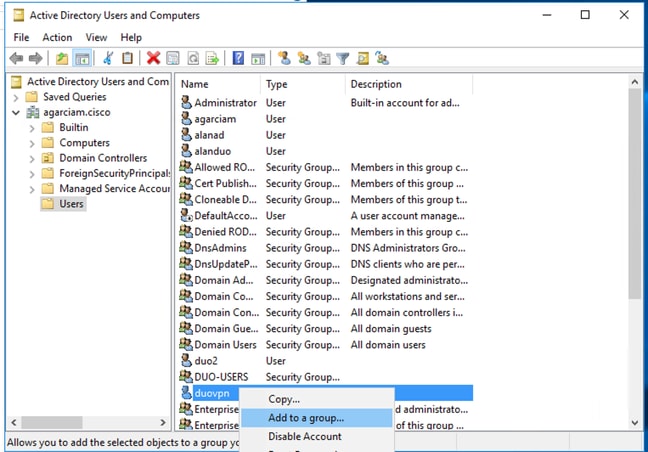Select the Saved Queries tree item
This screenshot has width=648, height=452.
click(74, 97)
